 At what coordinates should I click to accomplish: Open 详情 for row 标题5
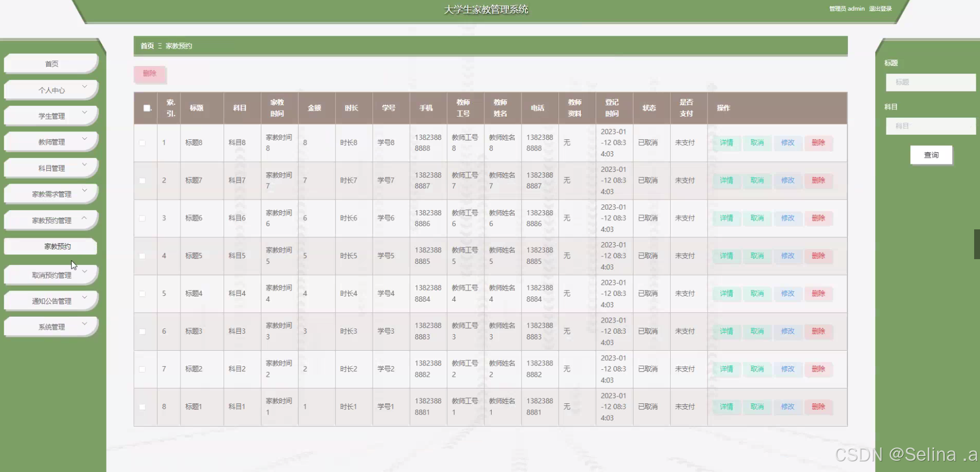(x=727, y=256)
